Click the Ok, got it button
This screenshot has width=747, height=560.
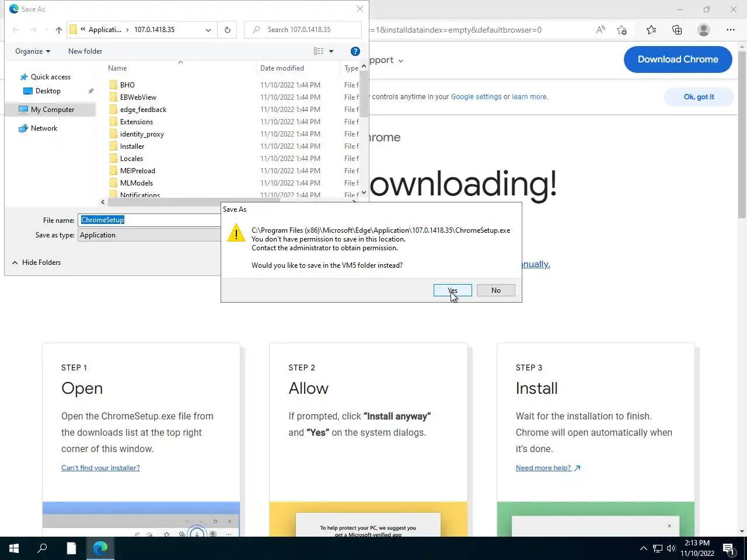point(699,97)
